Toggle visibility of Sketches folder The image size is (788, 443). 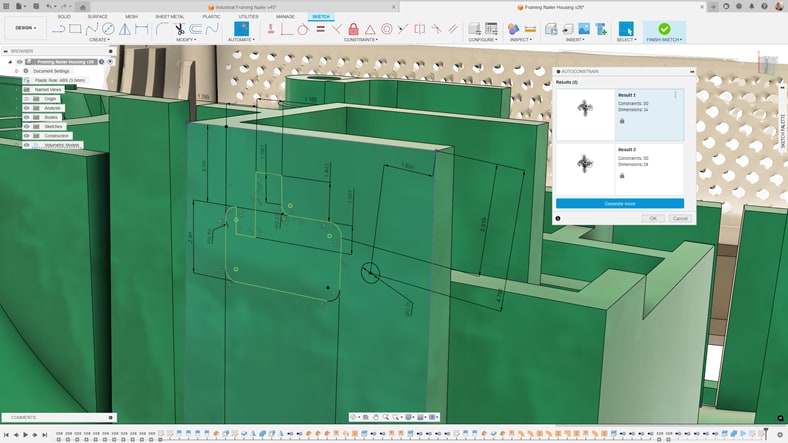[x=27, y=127]
